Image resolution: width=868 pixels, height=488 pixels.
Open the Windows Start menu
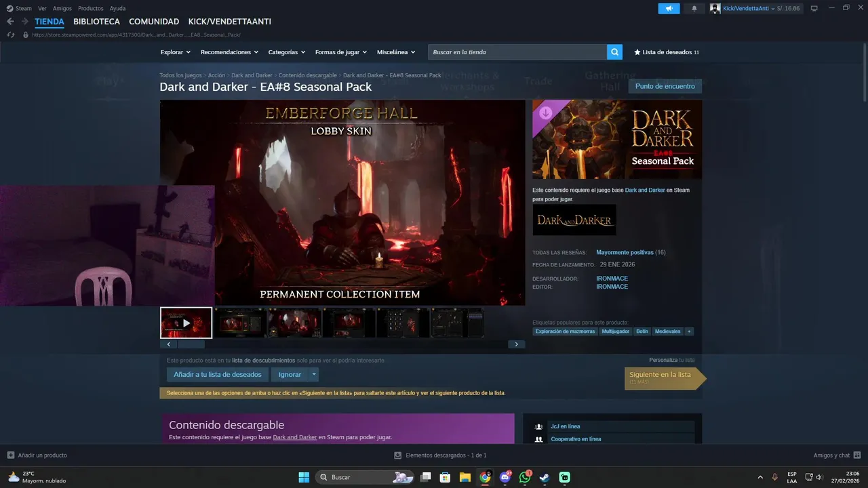click(x=304, y=477)
